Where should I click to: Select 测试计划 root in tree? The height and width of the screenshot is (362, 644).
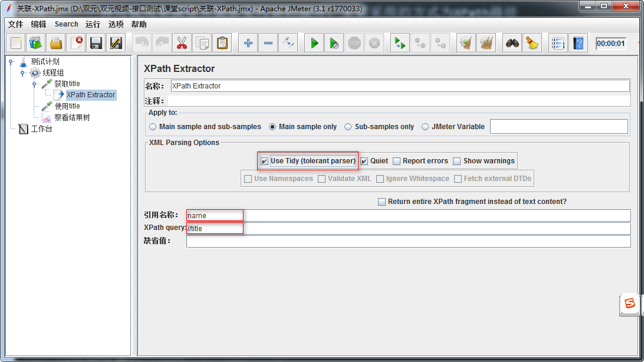tap(45, 61)
